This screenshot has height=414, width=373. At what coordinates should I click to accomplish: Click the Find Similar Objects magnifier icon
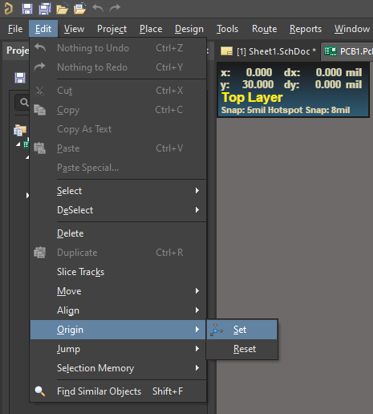click(40, 391)
